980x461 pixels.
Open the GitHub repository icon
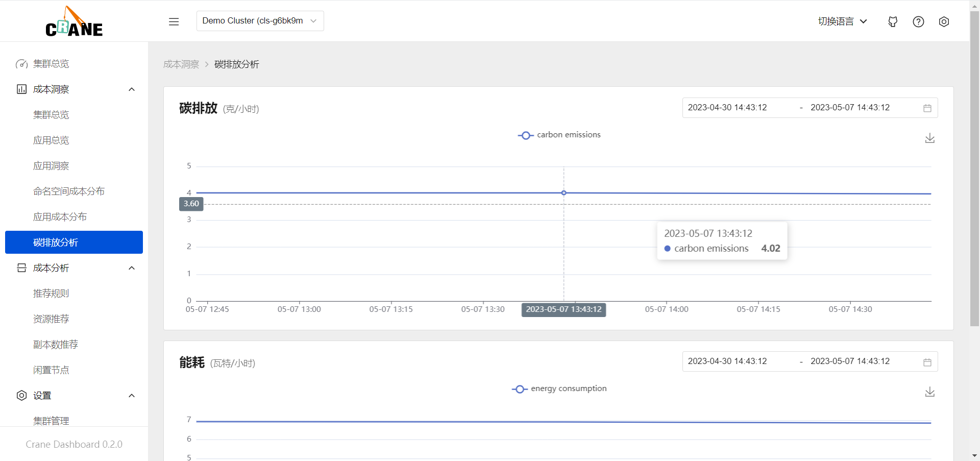(893, 21)
